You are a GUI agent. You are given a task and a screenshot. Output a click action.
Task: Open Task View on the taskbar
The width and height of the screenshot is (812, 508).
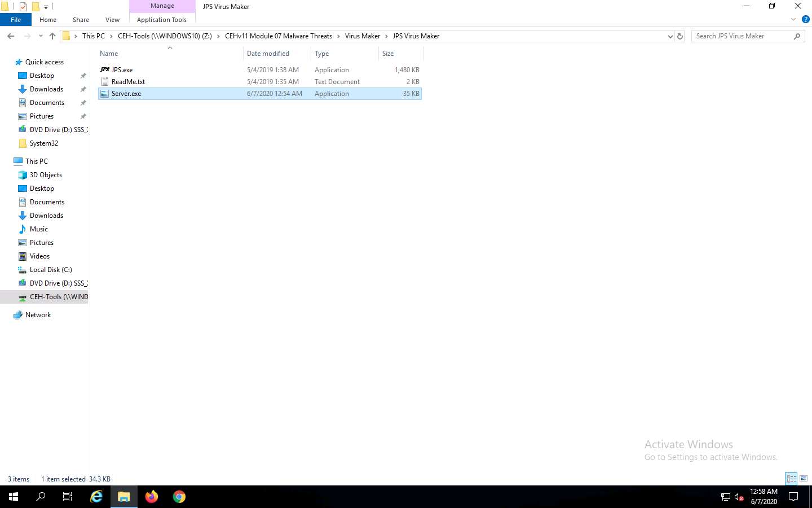click(68, 497)
